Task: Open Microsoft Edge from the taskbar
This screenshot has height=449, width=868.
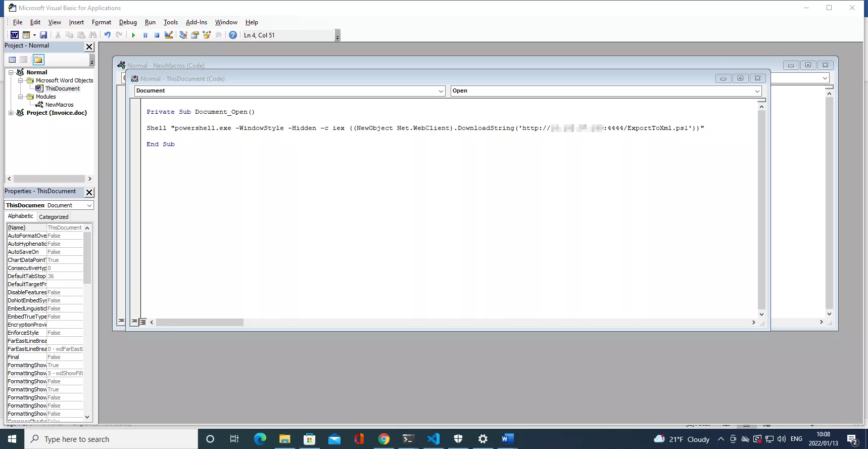Action: (260, 439)
